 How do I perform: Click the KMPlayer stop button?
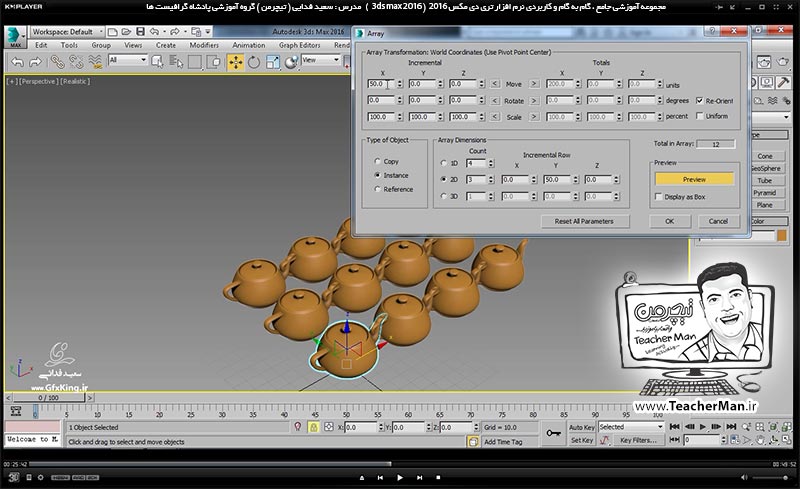[x=438, y=478]
